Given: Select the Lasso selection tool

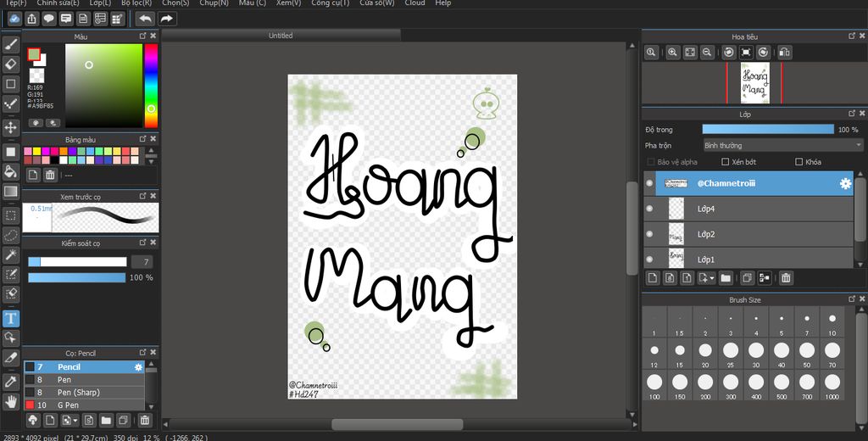Looking at the screenshot, I should click(x=11, y=235).
